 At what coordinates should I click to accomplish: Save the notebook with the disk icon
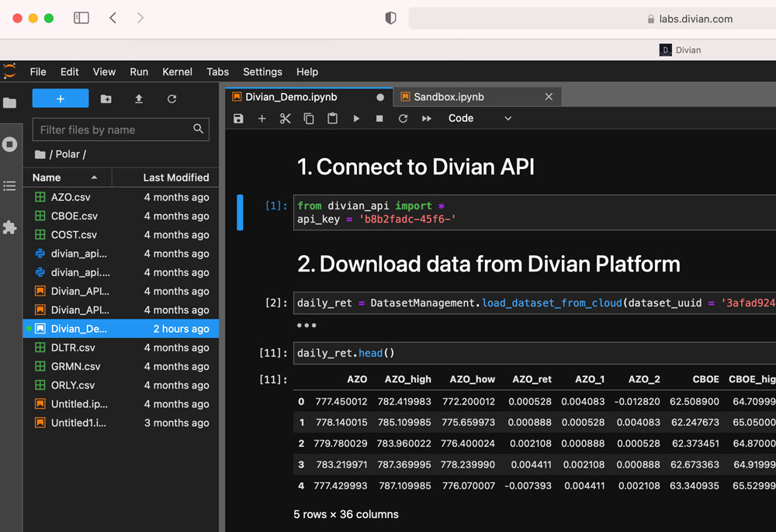(238, 118)
